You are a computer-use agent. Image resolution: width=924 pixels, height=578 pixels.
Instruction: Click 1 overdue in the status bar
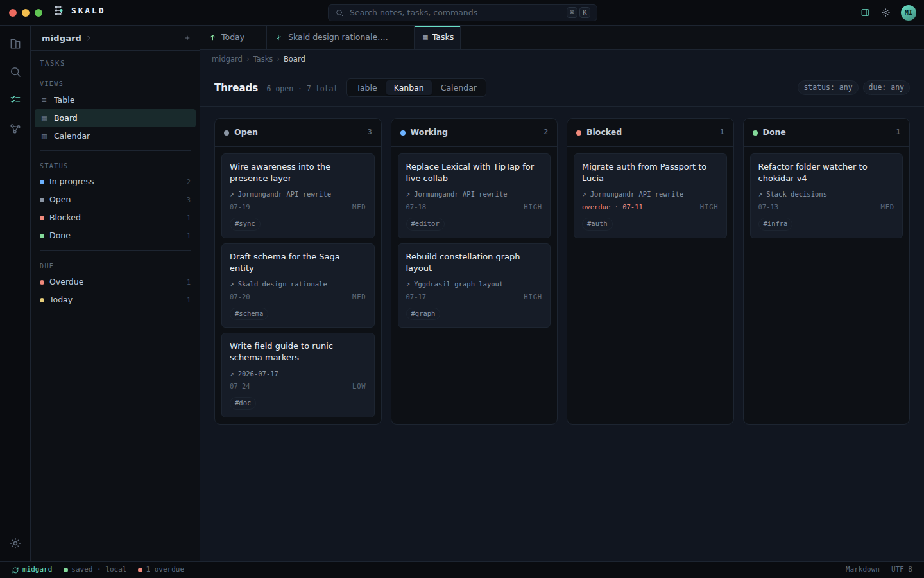[x=161, y=570]
